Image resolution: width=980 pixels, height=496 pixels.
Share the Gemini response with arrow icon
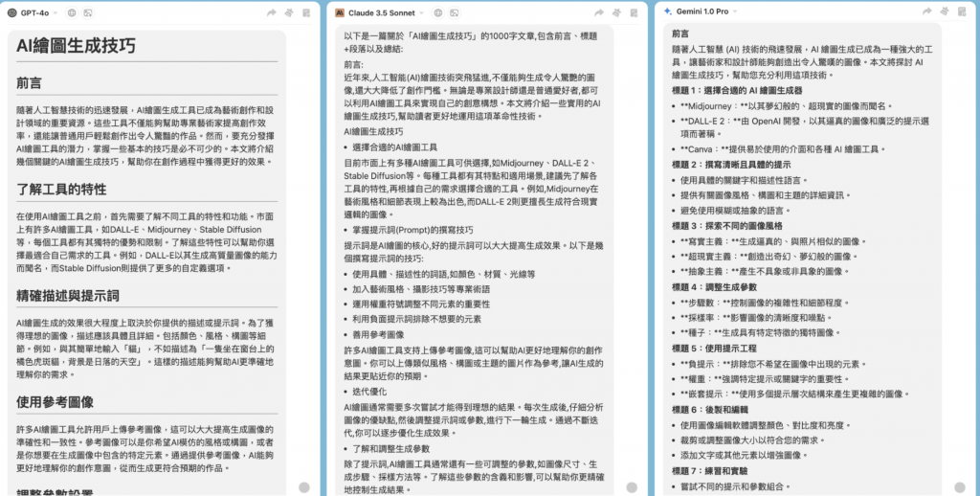926,11
